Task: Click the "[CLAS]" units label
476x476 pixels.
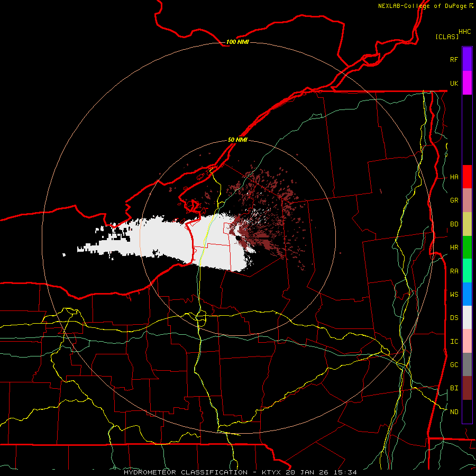Action: point(447,36)
